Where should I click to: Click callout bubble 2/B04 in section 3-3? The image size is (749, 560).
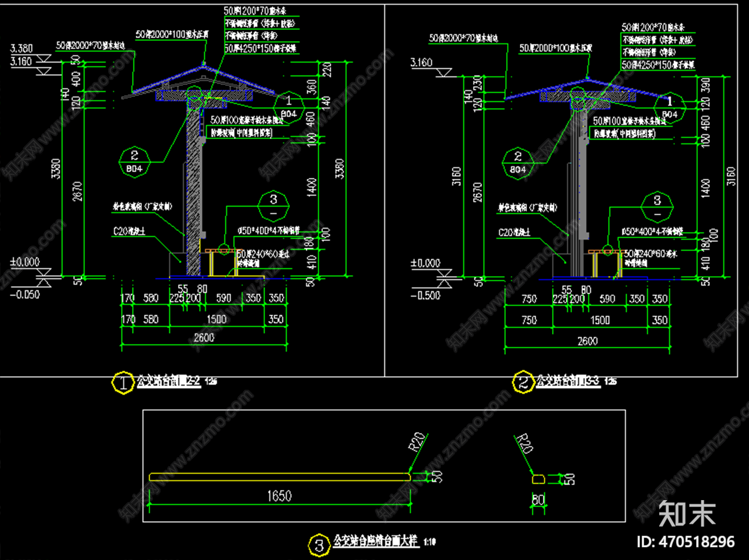tap(518, 163)
